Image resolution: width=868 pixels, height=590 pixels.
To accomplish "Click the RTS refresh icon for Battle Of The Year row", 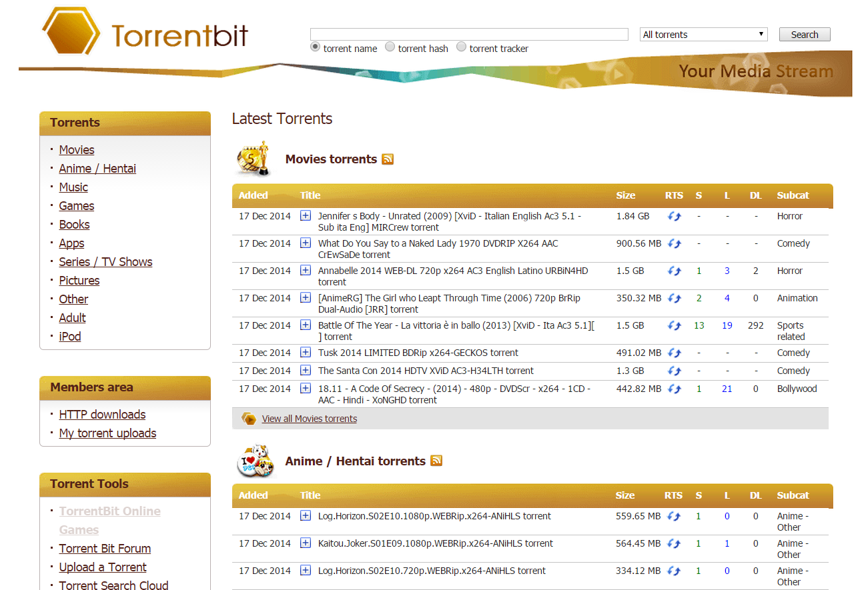I will [x=675, y=326].
